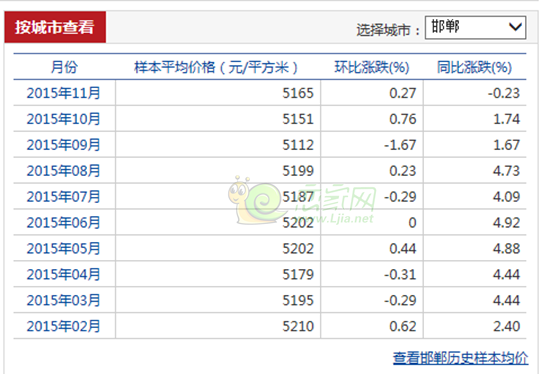The height and width of the screenshot is (374, 550).
Task: Click 同比 value 2.40 for February
Action: click(x=507, y=327)
